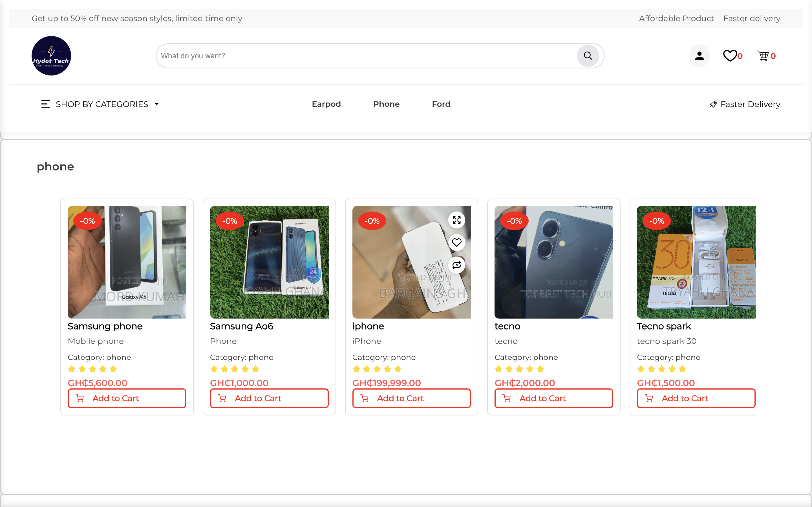Add the Tecno spark to the cart

[x=696, y=398]
